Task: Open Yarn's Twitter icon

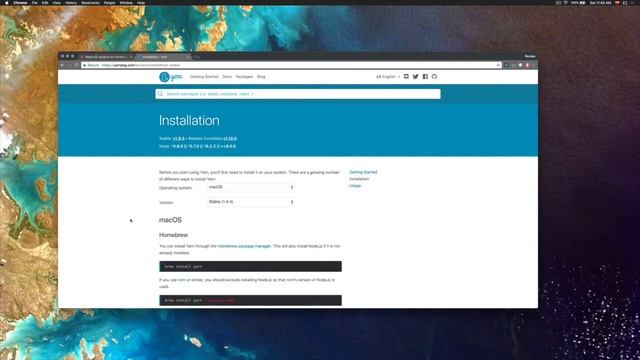Action: point(416,76)
